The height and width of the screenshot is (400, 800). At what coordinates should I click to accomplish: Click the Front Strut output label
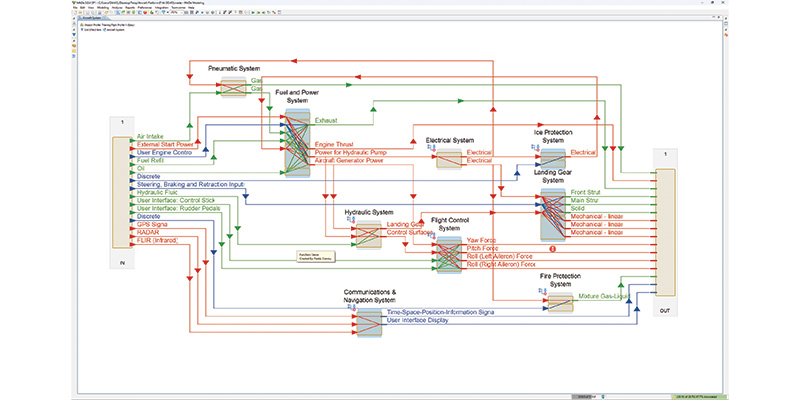click(x=585, y=192)
